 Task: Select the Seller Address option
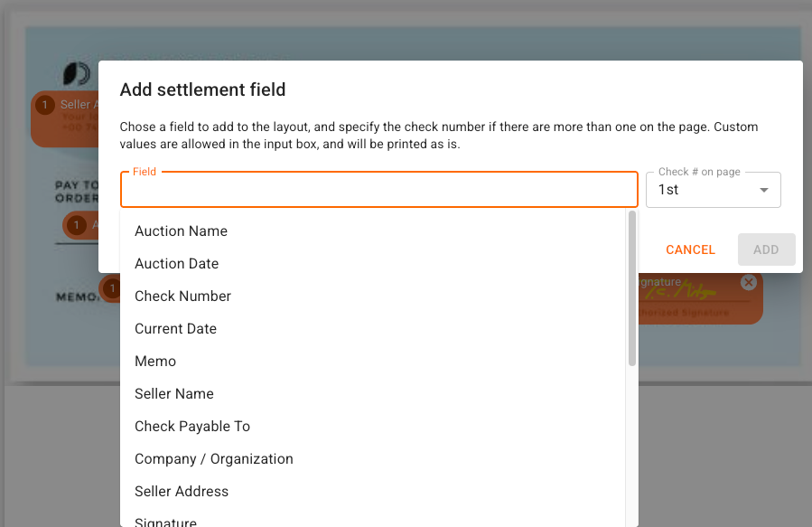(182, 492)
